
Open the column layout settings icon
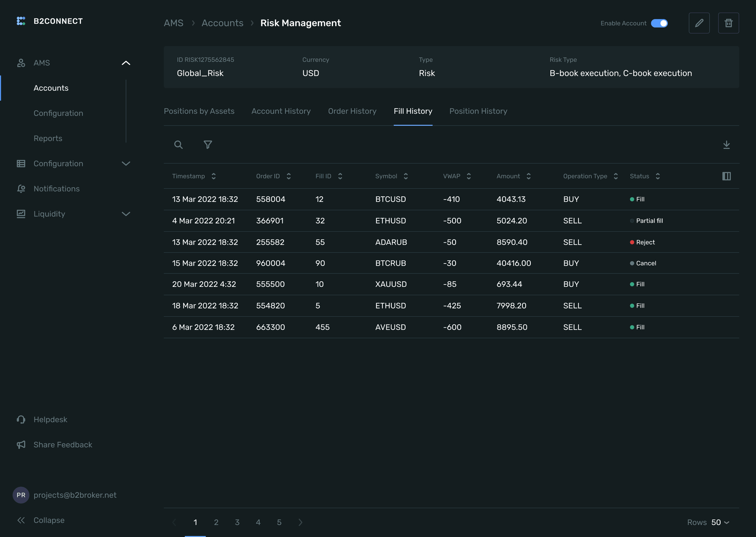726,176
